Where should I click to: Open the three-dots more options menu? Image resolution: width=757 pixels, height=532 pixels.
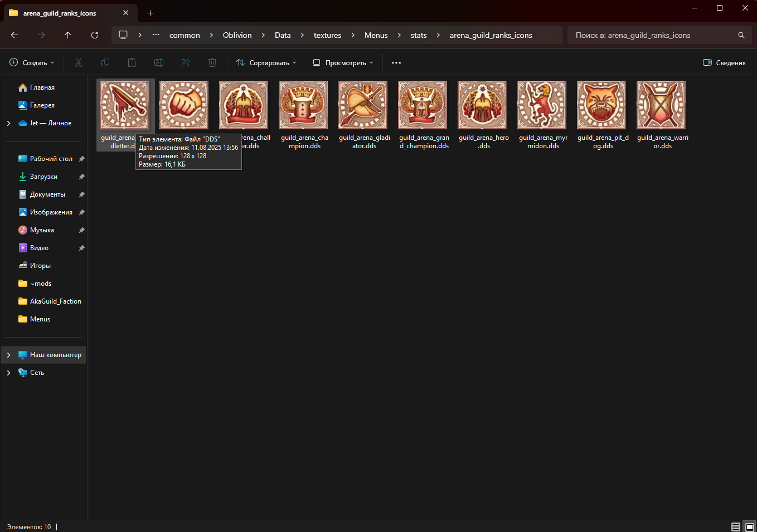(x=396, y=63)
